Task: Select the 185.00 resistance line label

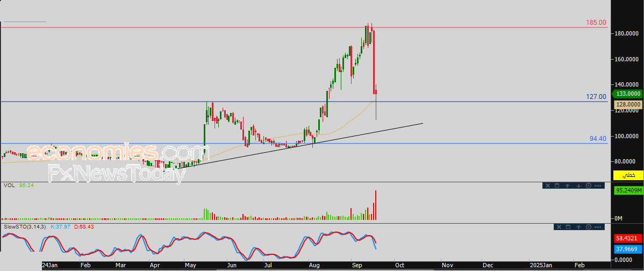Action: 596,23
